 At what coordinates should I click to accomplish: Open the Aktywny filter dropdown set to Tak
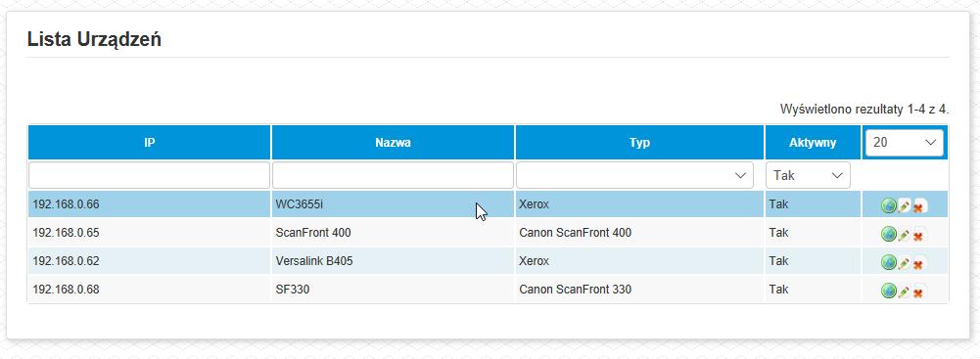point(808,175)
